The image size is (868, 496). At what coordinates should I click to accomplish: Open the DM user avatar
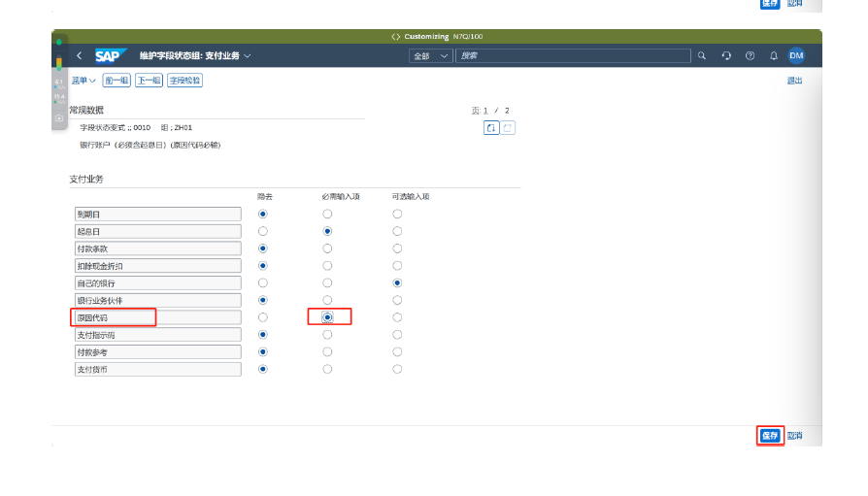[796, 56]
